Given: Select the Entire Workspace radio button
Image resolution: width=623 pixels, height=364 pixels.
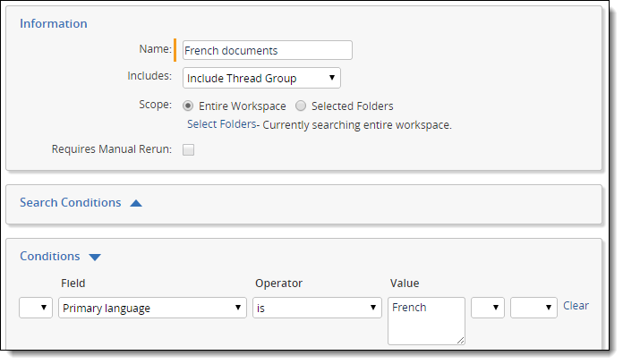Looking at the screenshot, I should (x=188, y=106).
